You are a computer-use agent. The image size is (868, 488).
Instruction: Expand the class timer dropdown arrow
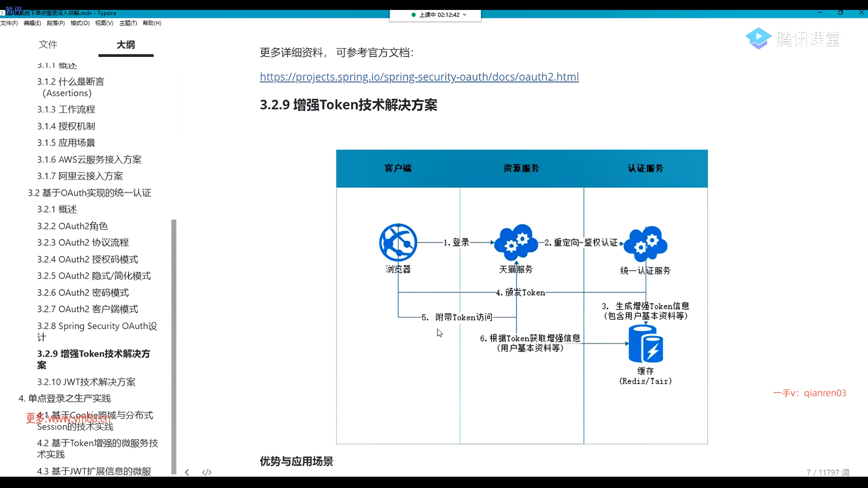tap(465, 15)
